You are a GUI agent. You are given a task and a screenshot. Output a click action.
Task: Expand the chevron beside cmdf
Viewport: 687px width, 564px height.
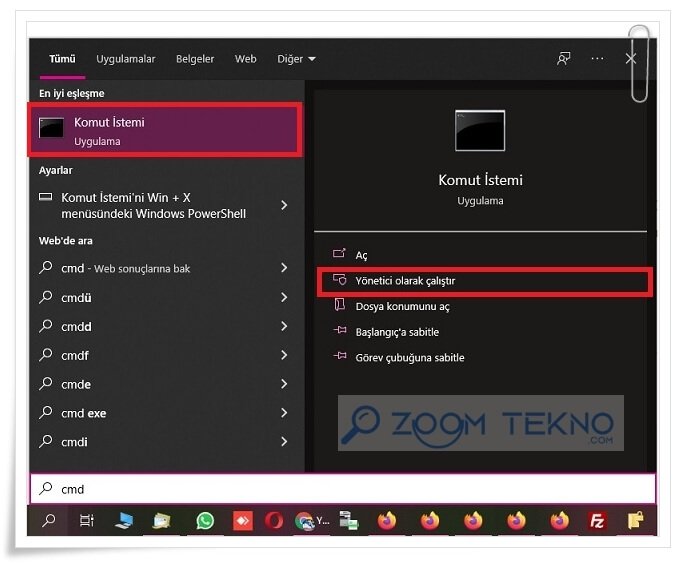[284, 355]
